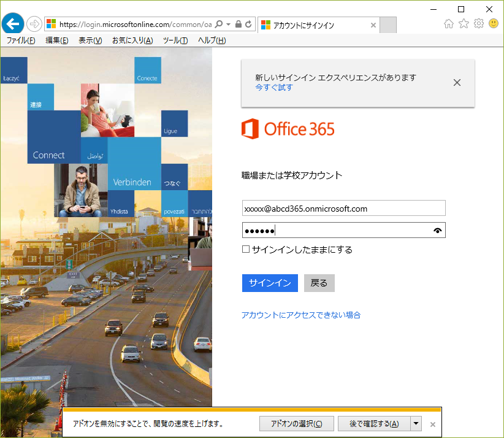Screen dimensions: 504x438
Task: Close the add-on notification bar
Action: pyautogui.click(x=433, y=425)
